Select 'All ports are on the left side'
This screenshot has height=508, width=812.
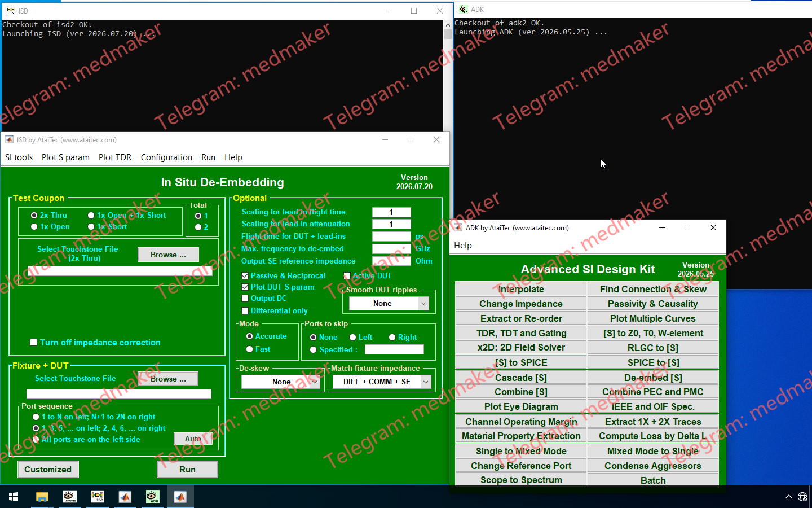click(36, 440)
